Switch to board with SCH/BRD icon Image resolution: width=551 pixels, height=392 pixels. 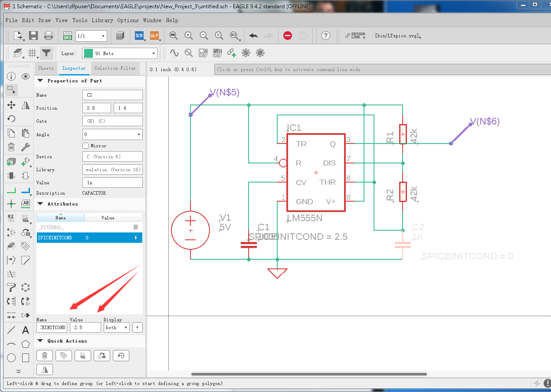pos(68,36)
